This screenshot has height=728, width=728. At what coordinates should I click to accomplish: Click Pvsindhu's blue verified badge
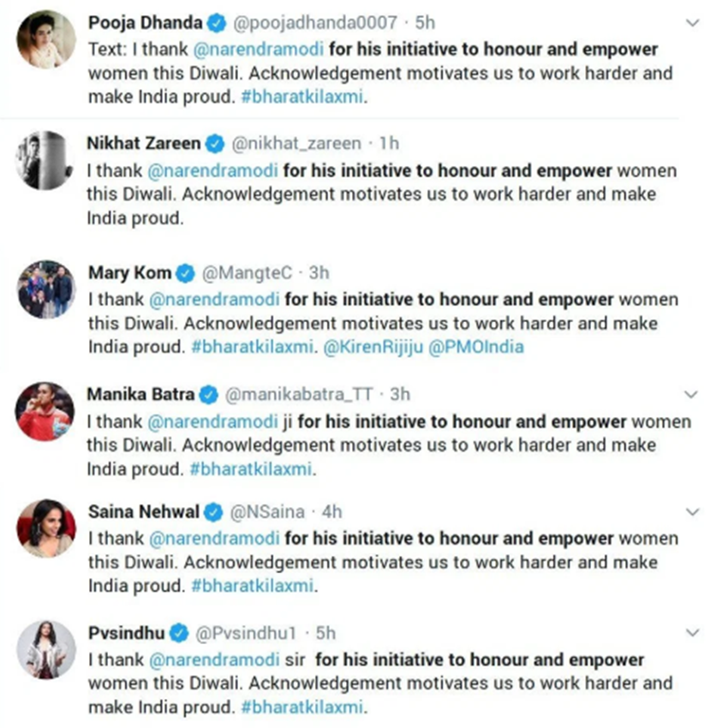[x=180, y=634]
